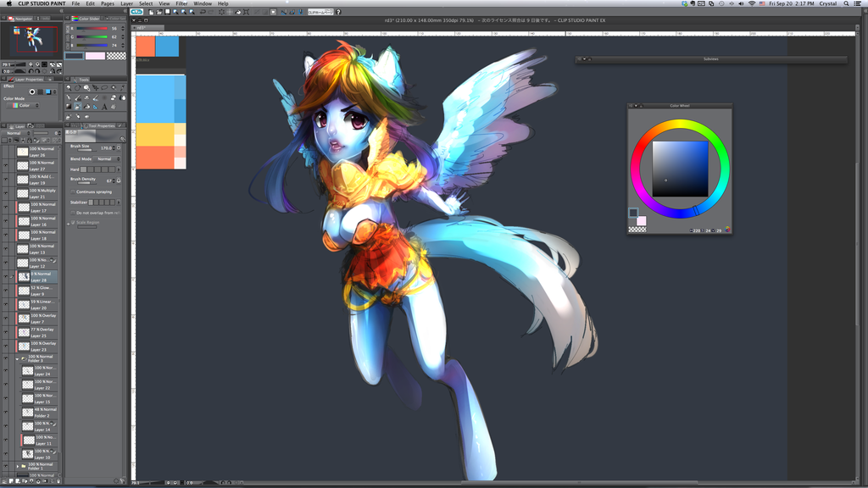868x488 pixels.
Task: Click the border effect circle icon
Action: coord(32,91)
